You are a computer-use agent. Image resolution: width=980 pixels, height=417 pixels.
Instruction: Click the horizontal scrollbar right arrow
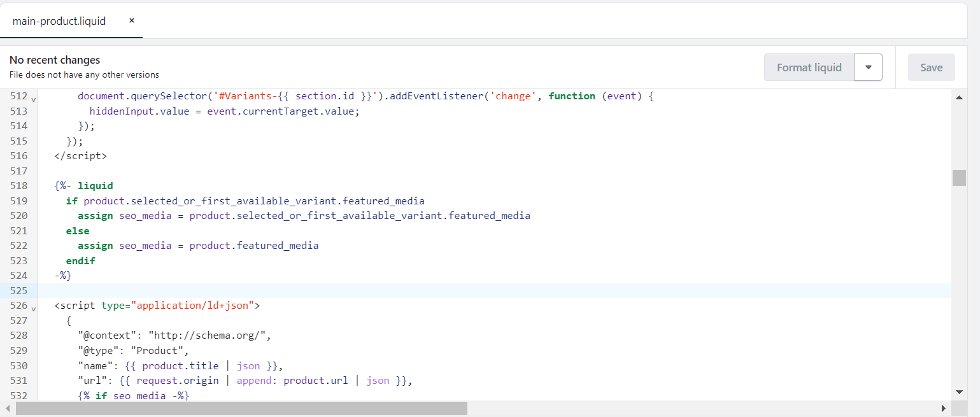point(944,408)
